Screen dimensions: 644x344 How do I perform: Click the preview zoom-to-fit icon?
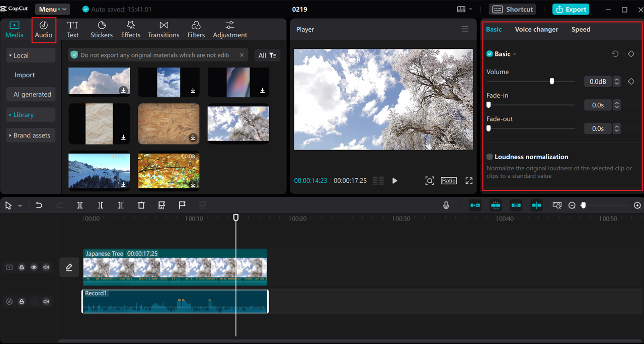[430, 180]
